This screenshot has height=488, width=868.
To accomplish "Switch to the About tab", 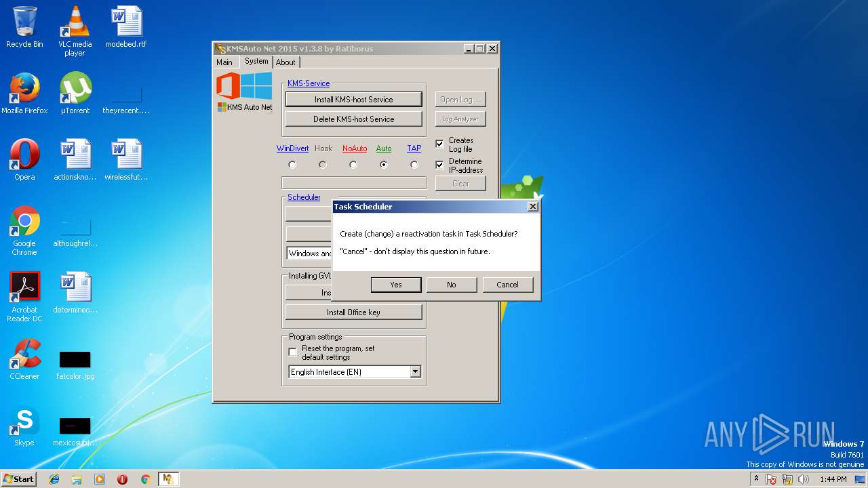I will (285, 62).
